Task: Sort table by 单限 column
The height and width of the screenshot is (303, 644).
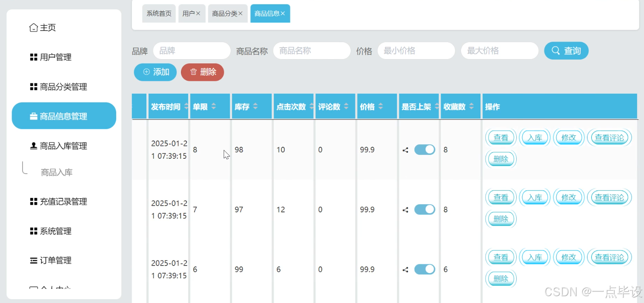Action: [x=213, y=107]
